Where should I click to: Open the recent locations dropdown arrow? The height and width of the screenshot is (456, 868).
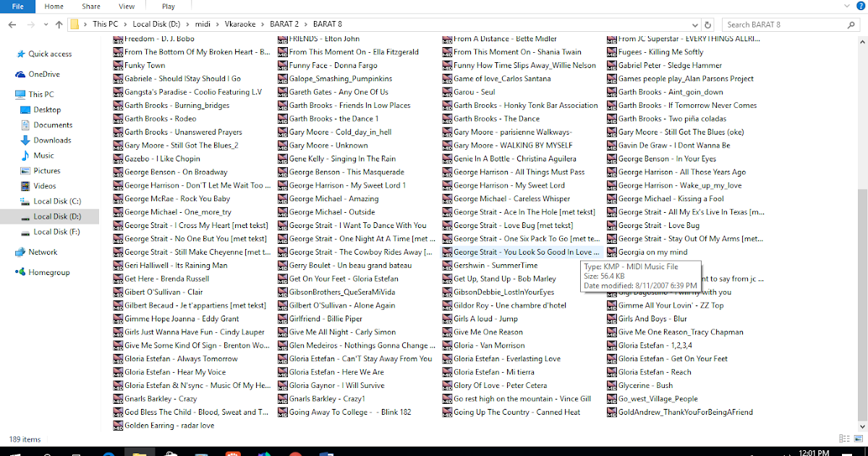44,25
